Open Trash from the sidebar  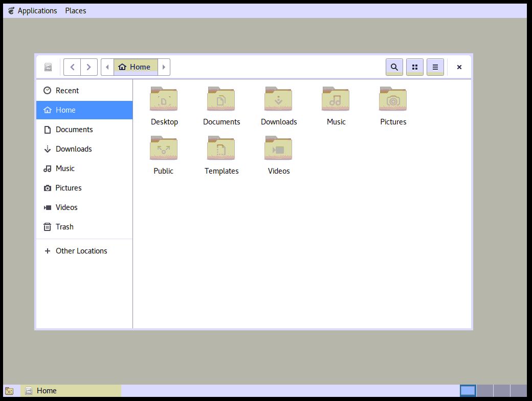[84, 227]
